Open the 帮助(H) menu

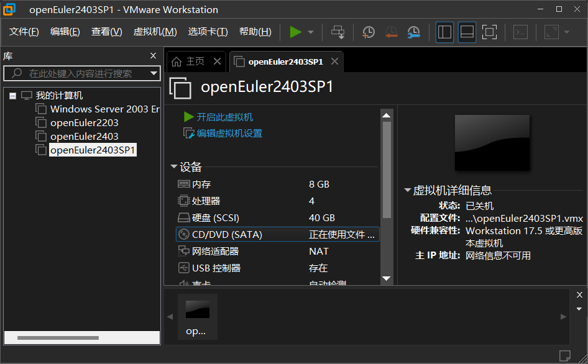click(x=255, y=32)
